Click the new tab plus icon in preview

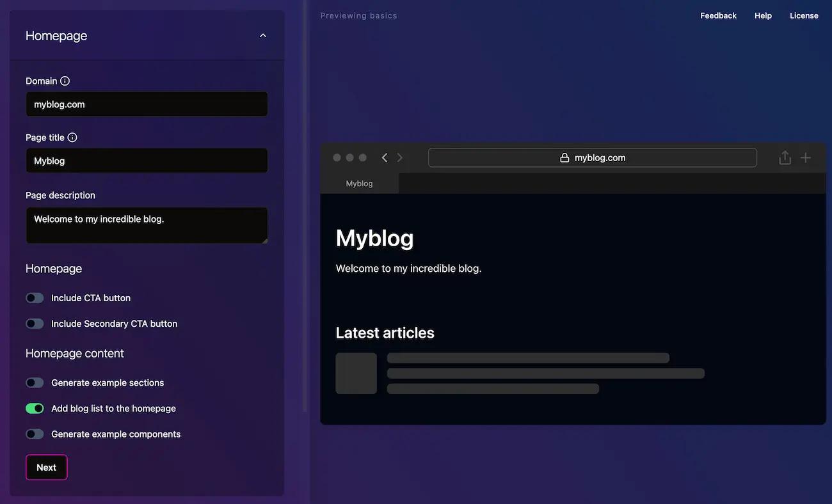pos(805,157)
